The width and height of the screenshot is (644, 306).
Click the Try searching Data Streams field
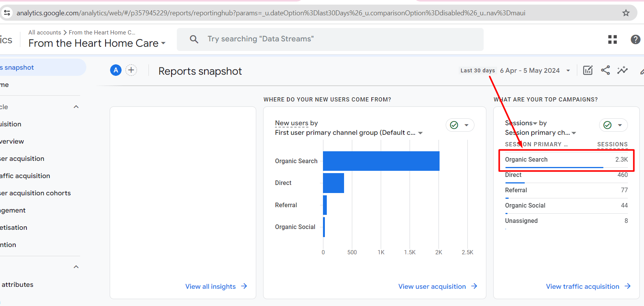(330, 39)
